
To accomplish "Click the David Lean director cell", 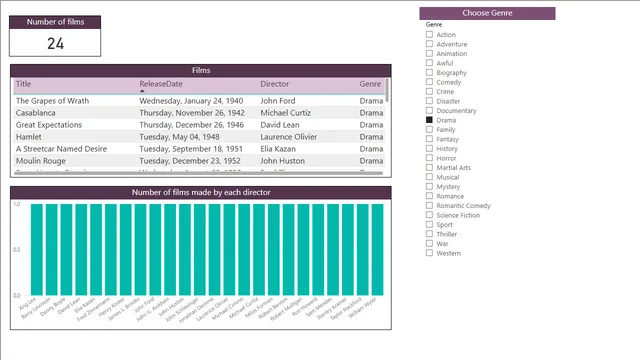I will [x=280, y=125].
